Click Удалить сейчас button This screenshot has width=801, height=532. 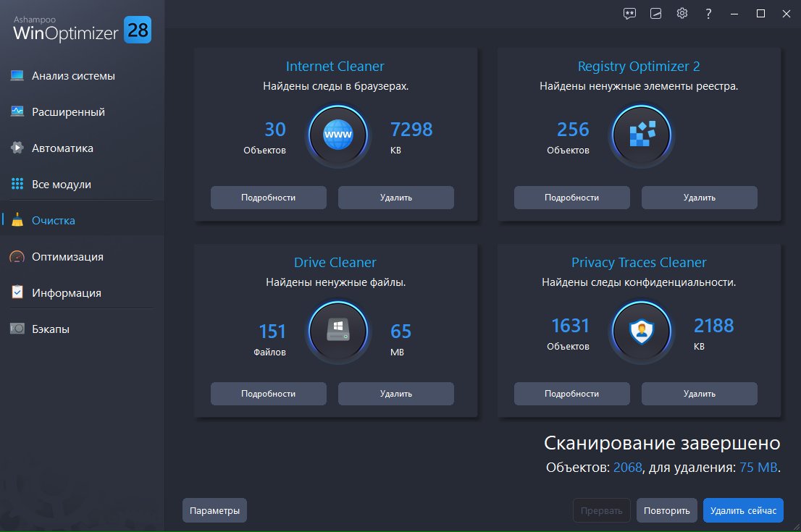[743, 510]
